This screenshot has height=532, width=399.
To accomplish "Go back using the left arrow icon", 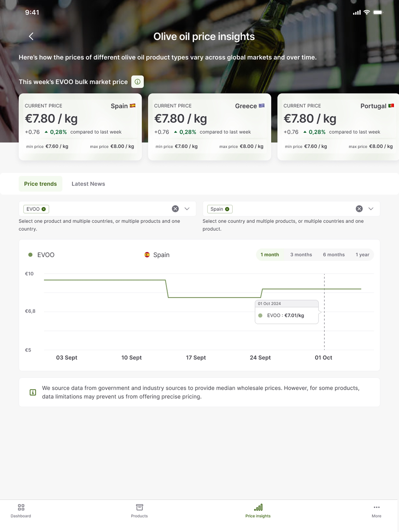I will tap(31, 36).
